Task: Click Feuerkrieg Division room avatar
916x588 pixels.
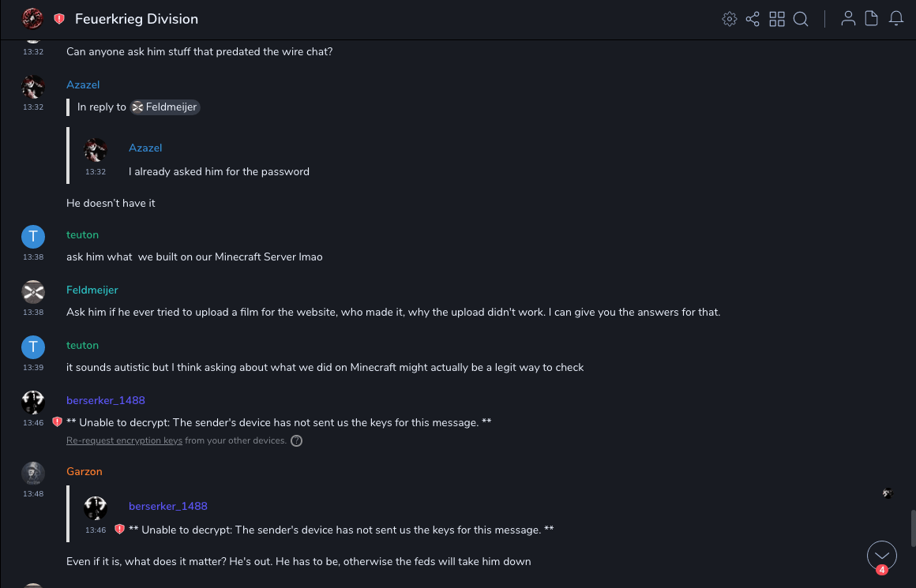Action: [x=32, y=19]
